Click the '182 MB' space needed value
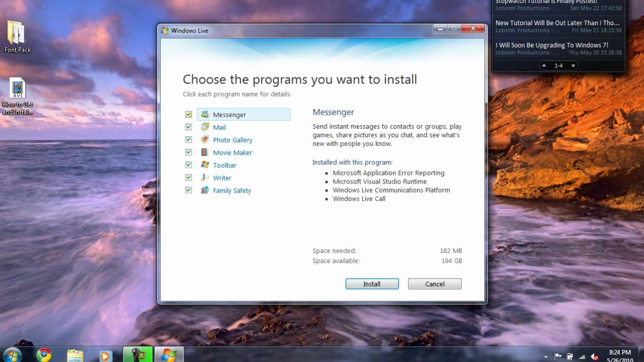This screenshot has width=644, height=362. (x=451, y=251)
